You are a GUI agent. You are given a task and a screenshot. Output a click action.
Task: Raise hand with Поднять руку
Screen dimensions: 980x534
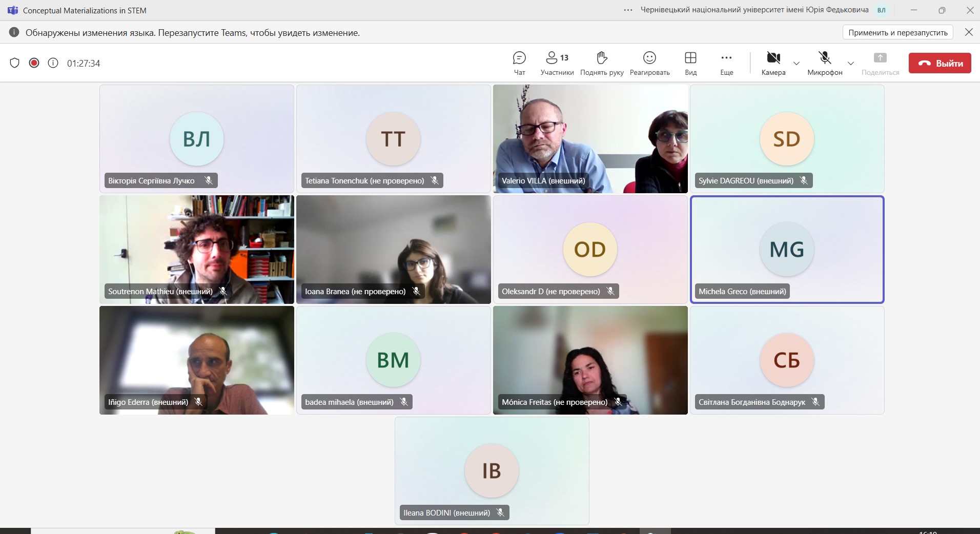[602, 63]
